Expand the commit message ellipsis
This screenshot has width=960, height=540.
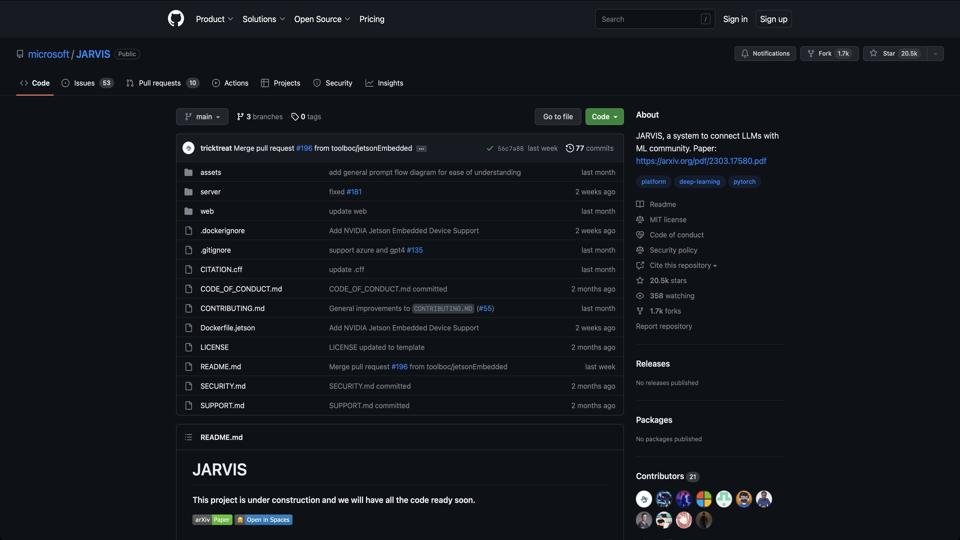(422, 148)
